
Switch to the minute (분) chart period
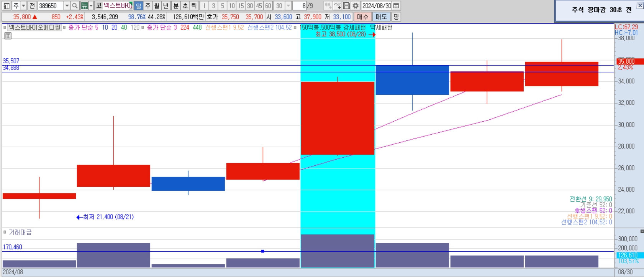tap(176, 6)
